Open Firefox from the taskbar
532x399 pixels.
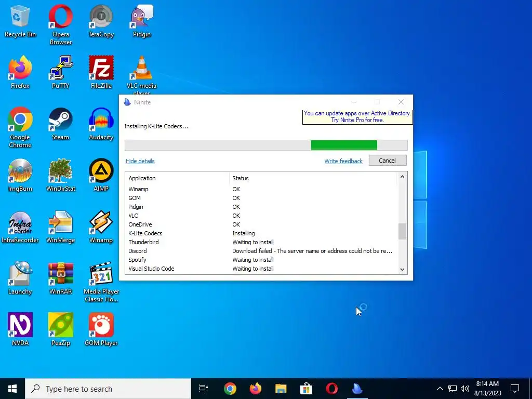[256, 389]
